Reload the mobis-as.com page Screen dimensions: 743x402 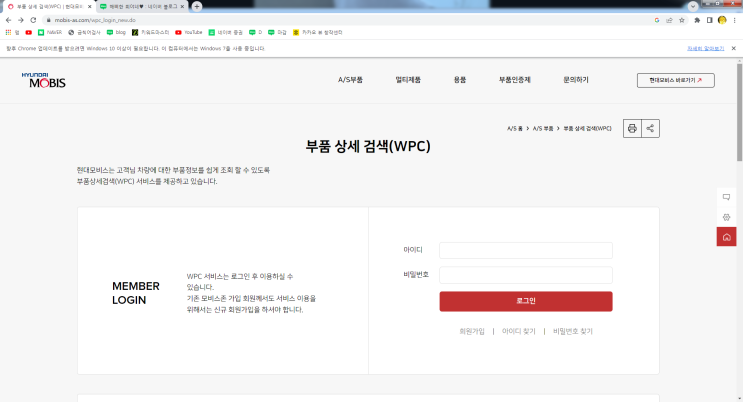click(33, 20)
